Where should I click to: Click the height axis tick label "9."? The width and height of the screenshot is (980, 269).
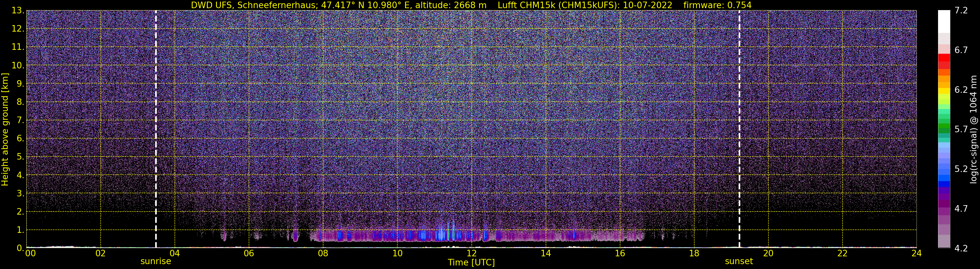(20, 84)
